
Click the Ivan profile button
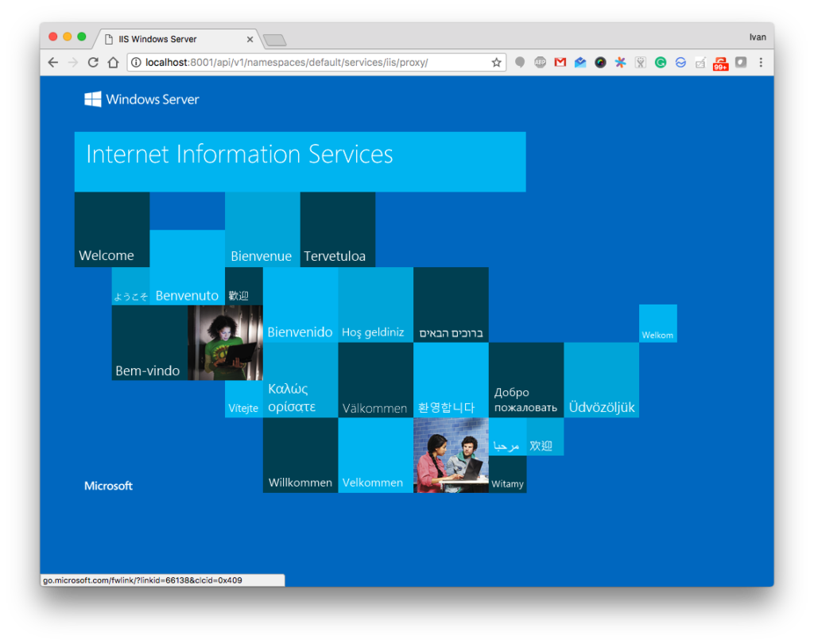(758, 37)
